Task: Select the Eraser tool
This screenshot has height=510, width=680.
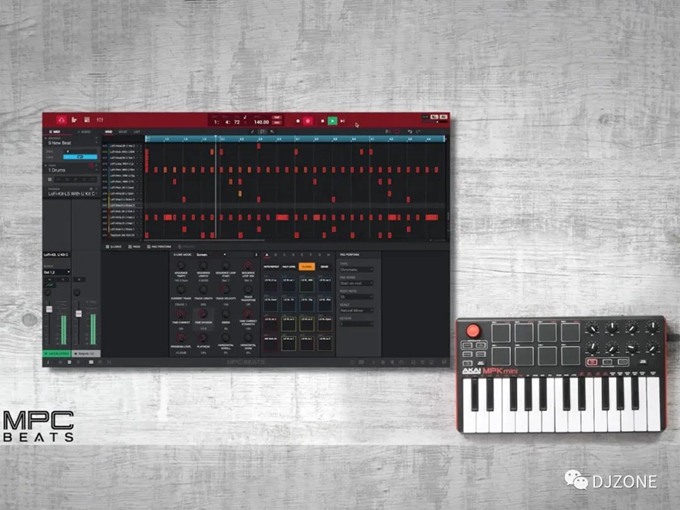Action: [272, 131]
